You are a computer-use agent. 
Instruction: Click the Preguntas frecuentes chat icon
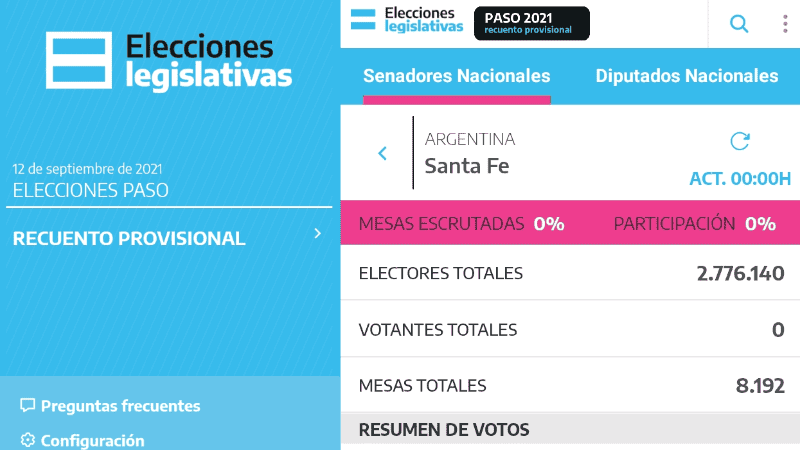28,406
